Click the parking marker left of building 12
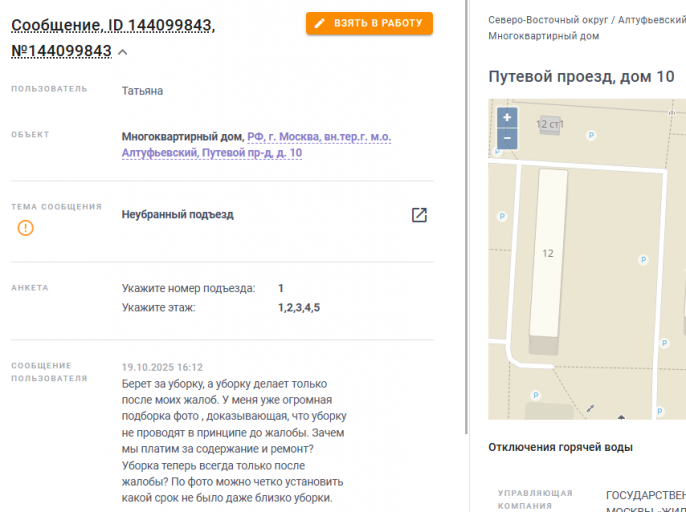686x512 pixels. [x=499, y=215]
